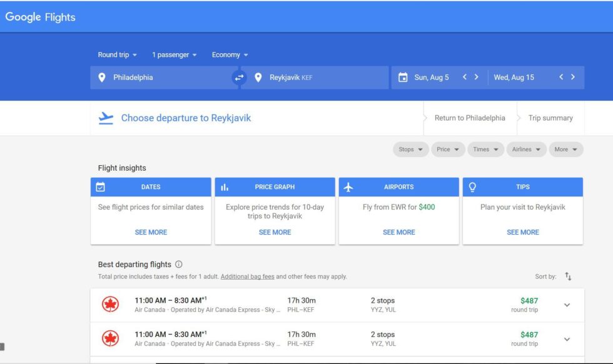
Task: Go to next departure date
Action: pos(476,77)
